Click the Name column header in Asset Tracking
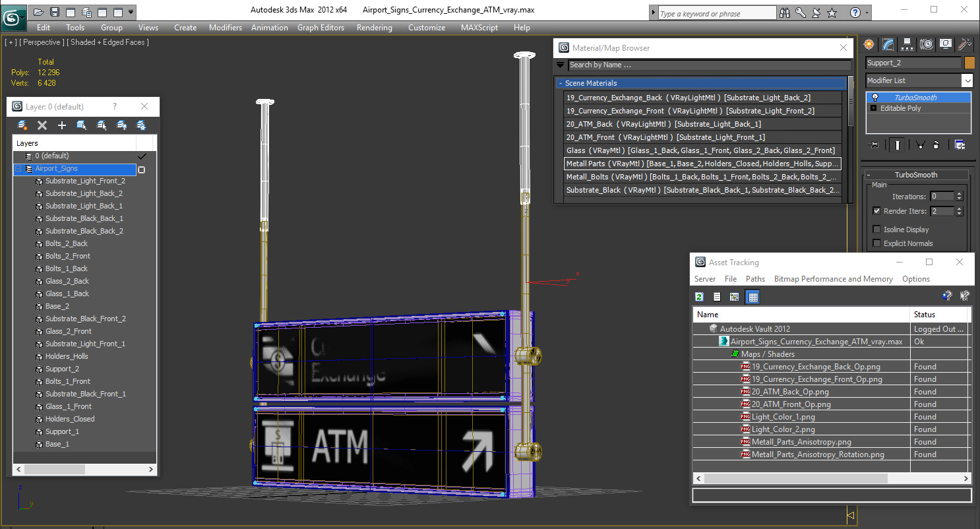 (801, 315)
